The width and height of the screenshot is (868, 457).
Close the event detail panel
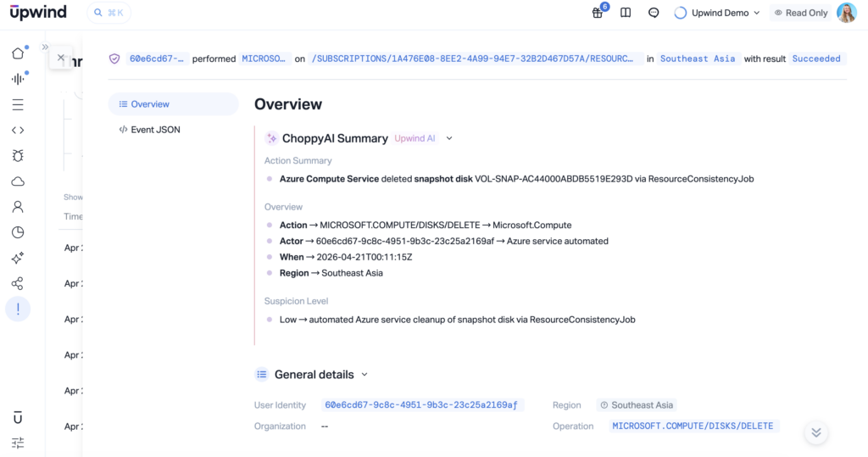tap(60, 57)
